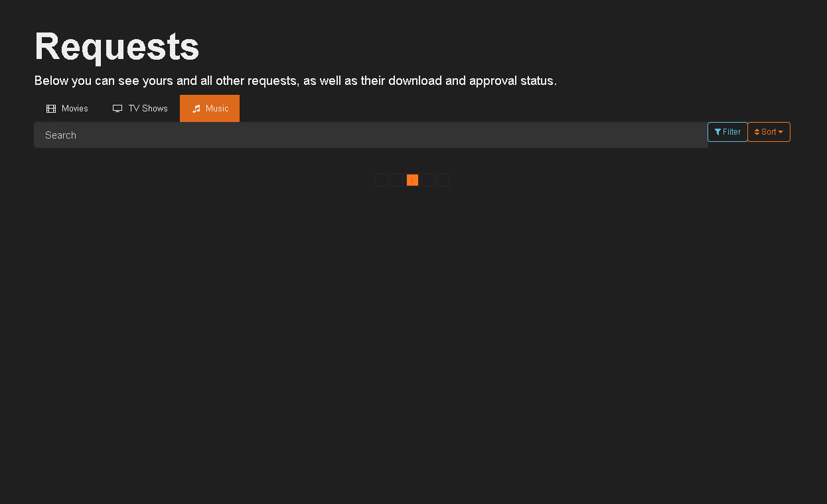Toggle the Music requests view
This screenshot has height=504, width=827.
click(210, 108)
